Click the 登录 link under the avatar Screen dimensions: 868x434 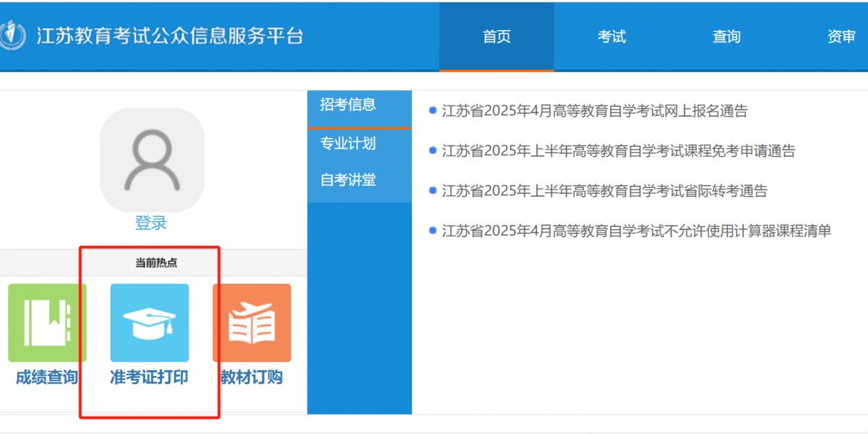coord(151,224)
